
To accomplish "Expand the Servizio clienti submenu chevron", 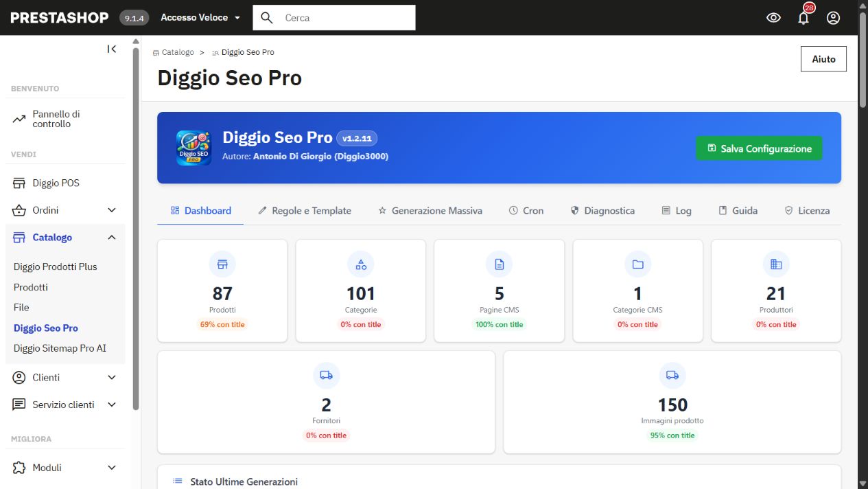I will tap(112, 405).
